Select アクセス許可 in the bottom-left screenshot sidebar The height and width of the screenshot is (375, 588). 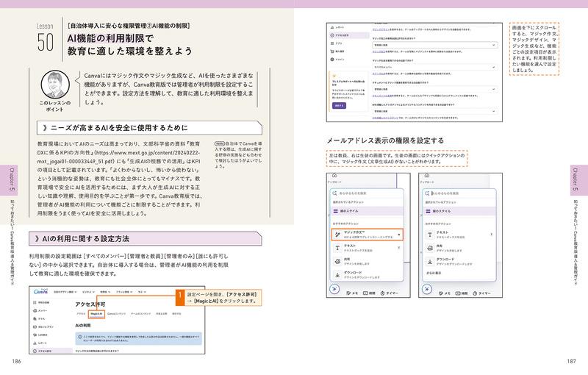tap(51, 351)
